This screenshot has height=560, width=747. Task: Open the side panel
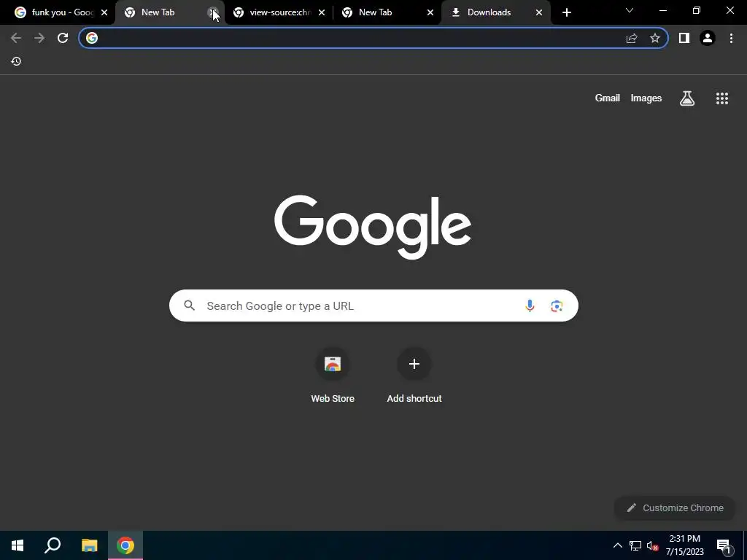coord(684,38)
